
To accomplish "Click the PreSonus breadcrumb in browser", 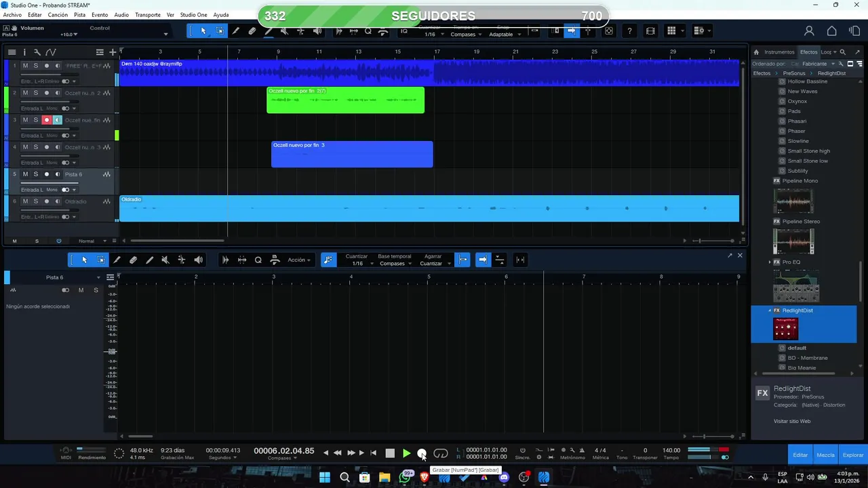I will click(794, 73).
